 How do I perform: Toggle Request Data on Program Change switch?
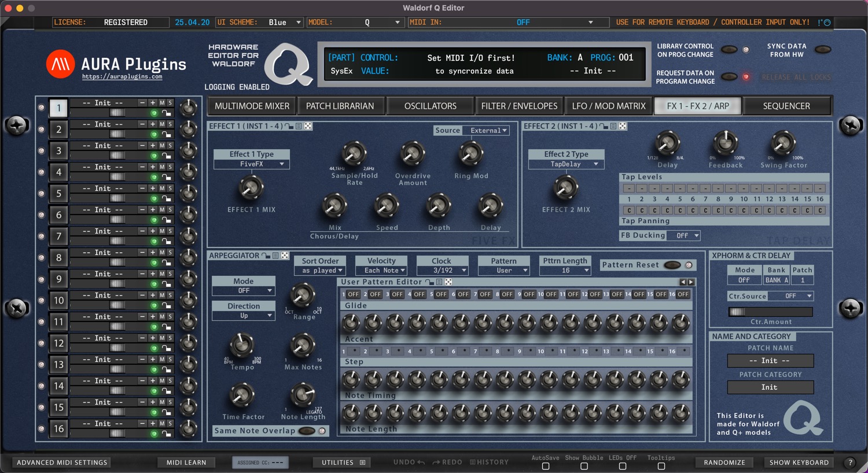click(729, 76)
